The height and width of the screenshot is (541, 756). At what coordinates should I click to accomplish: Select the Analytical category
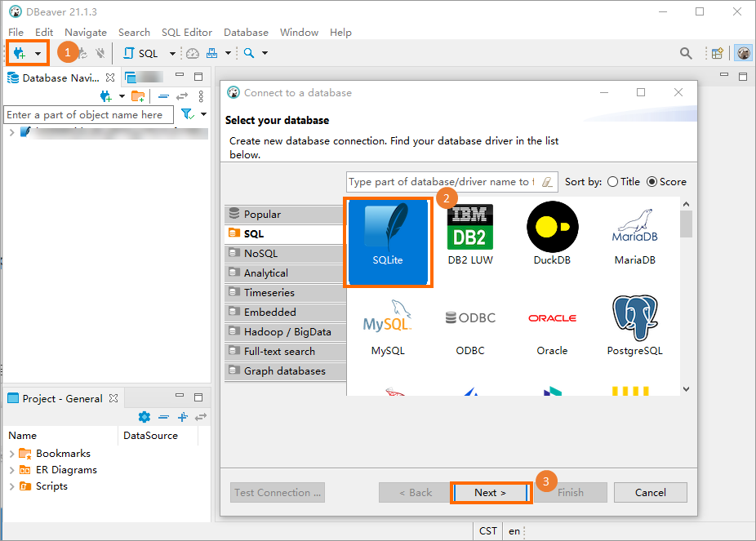[x=286, y=273]
